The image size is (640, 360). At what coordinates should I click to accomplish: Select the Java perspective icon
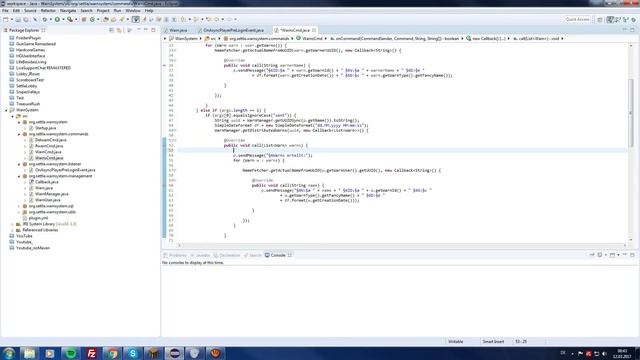[x=610, y=19]
